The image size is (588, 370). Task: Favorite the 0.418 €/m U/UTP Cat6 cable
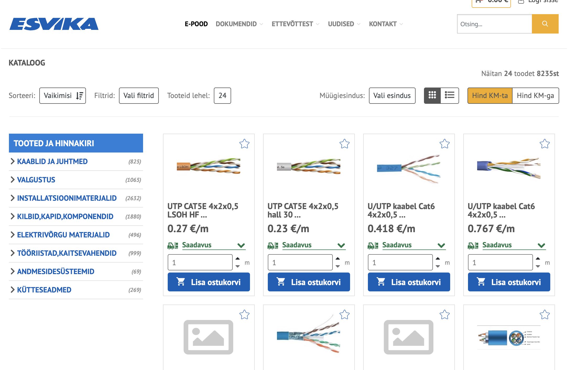[x=444, y=144]
